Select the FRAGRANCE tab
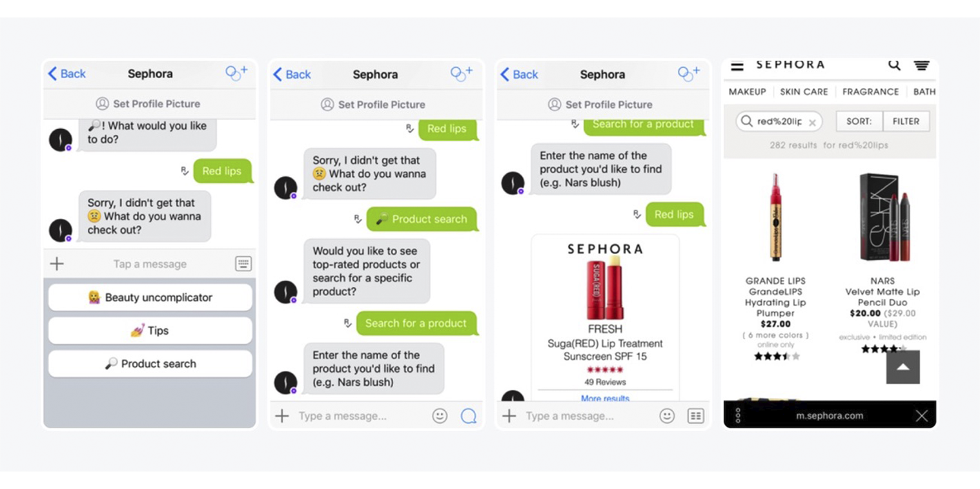Screen dimensions: 980x489 click(870, 92)
